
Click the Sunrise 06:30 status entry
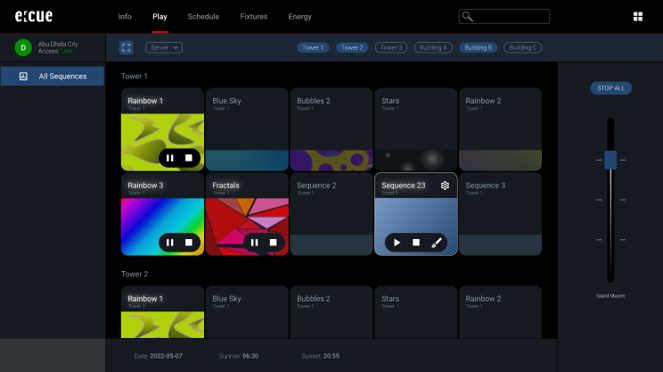(x=238, y=356)
